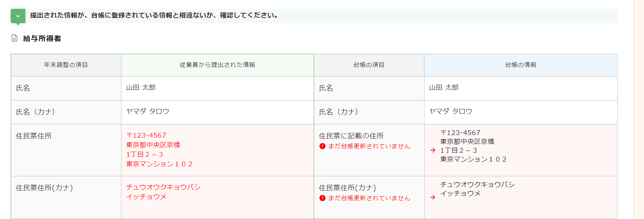Click the red arrow beside the ledger address

433,150
